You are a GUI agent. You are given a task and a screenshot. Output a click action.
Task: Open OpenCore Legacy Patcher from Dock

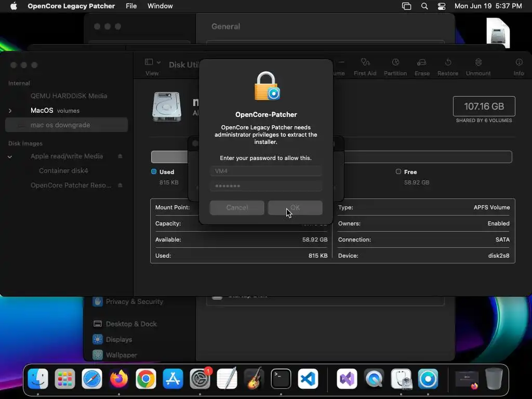point(428,379)
